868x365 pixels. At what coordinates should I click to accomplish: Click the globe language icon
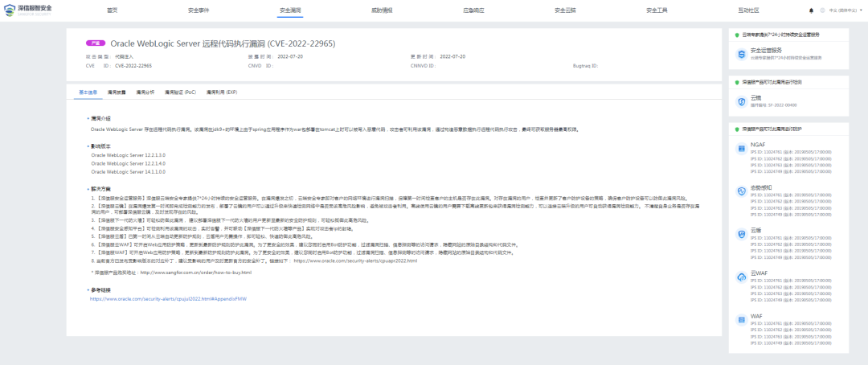click(822, 10)
